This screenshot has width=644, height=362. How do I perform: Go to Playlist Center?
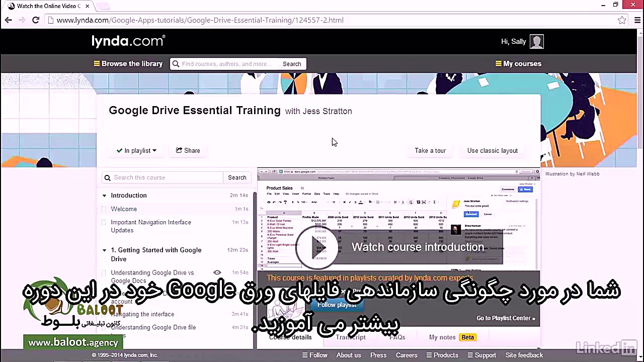tap(506, 318)
